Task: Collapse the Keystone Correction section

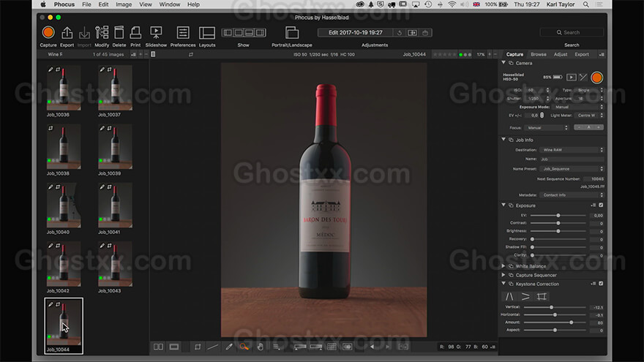Action: pos(503,284)
